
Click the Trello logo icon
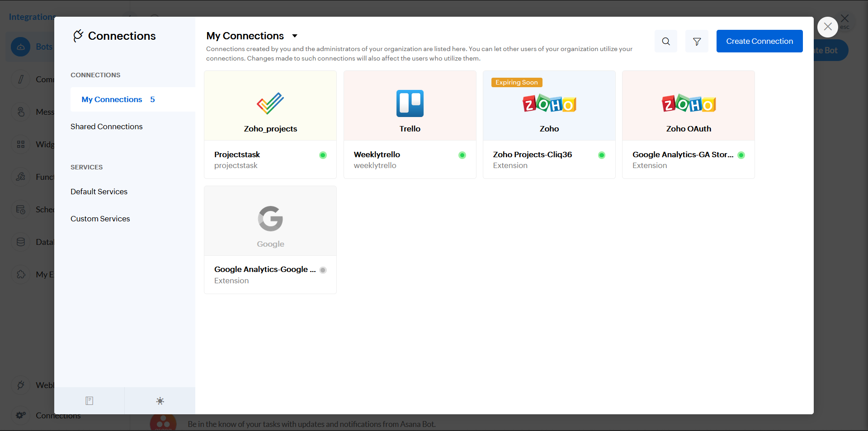click(x=410, y=103)
